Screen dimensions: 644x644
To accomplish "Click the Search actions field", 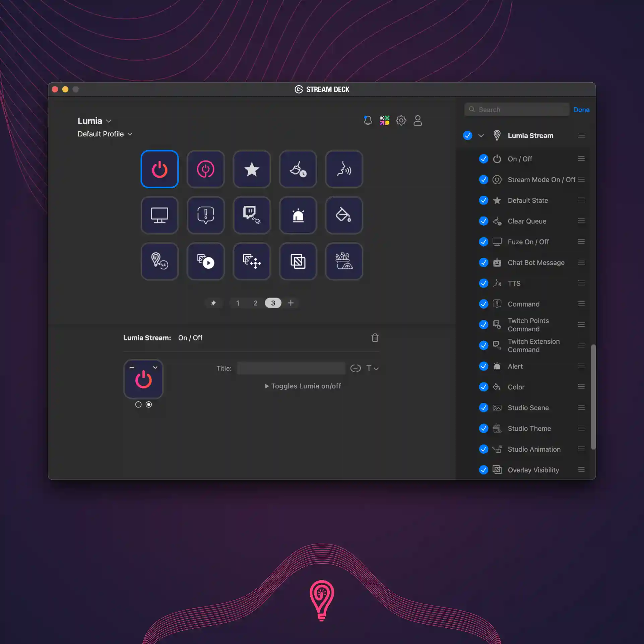I will (517, 110).
